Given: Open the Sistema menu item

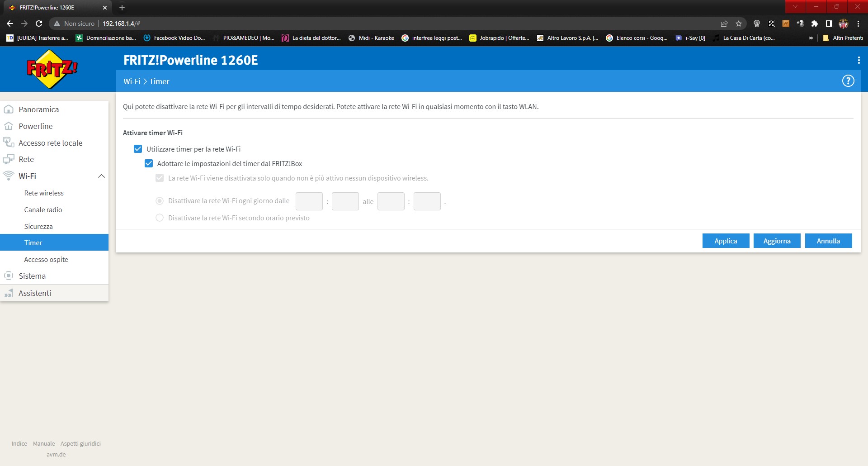Looking at the screenshot, I should coord(54,276).
